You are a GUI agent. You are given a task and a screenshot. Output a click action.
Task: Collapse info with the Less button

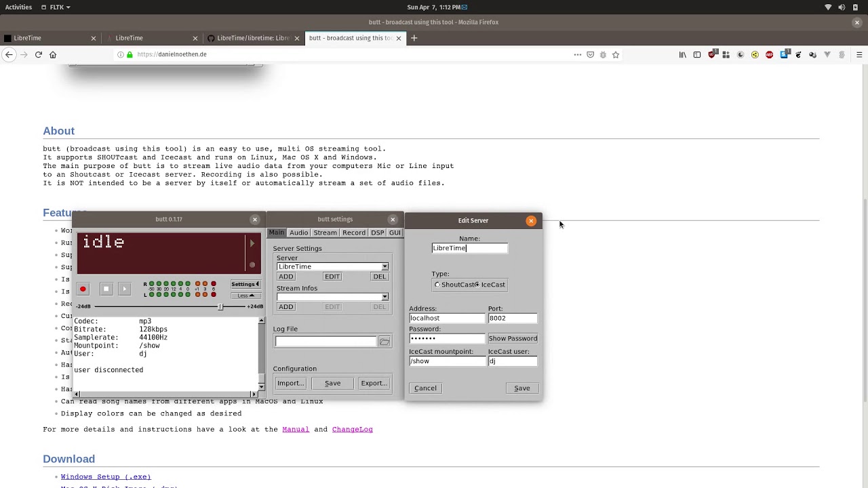point(245,296)
